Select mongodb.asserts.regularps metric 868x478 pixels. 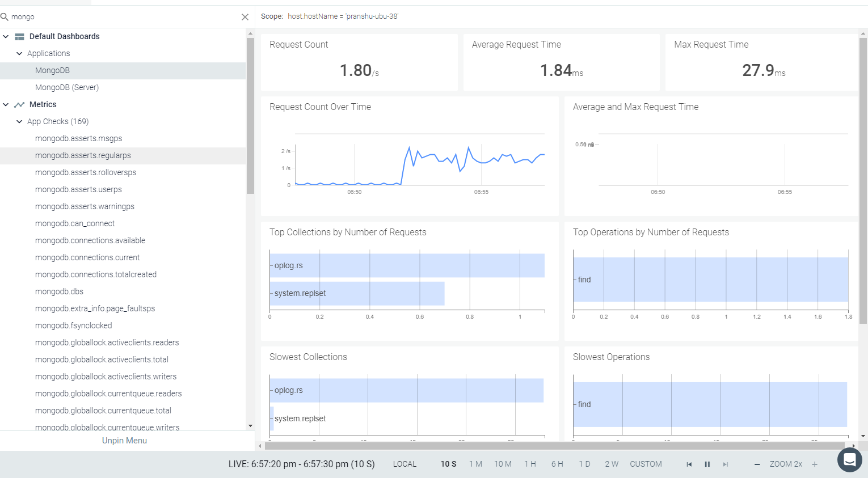(123, 155)
